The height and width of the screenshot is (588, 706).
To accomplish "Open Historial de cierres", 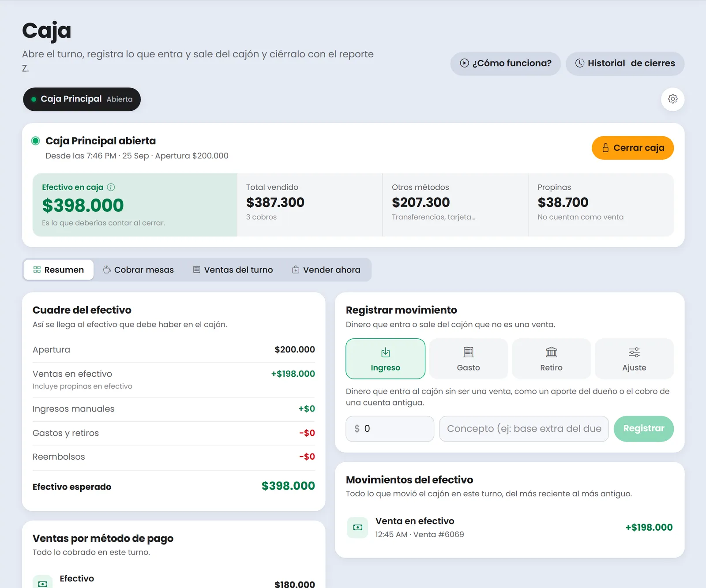I will (625, 64).
